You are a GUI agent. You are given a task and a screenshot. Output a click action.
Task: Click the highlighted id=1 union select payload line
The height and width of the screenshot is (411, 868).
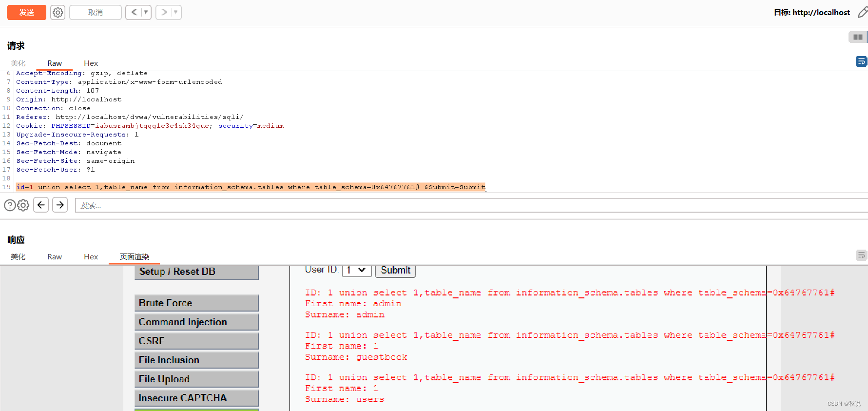click(x=251, y=187)
